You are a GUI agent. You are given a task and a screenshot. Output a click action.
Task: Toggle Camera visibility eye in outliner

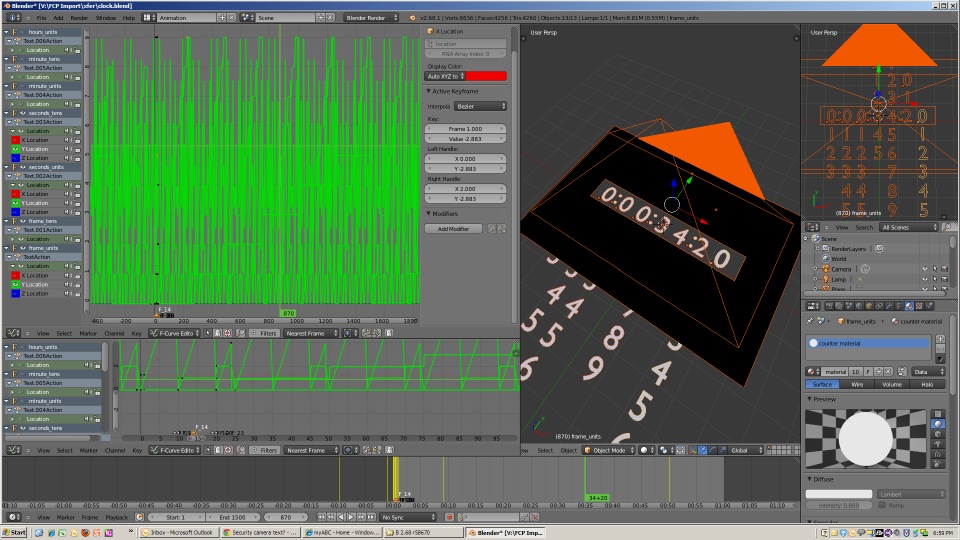pyautogui.click(x=925, y=269)
